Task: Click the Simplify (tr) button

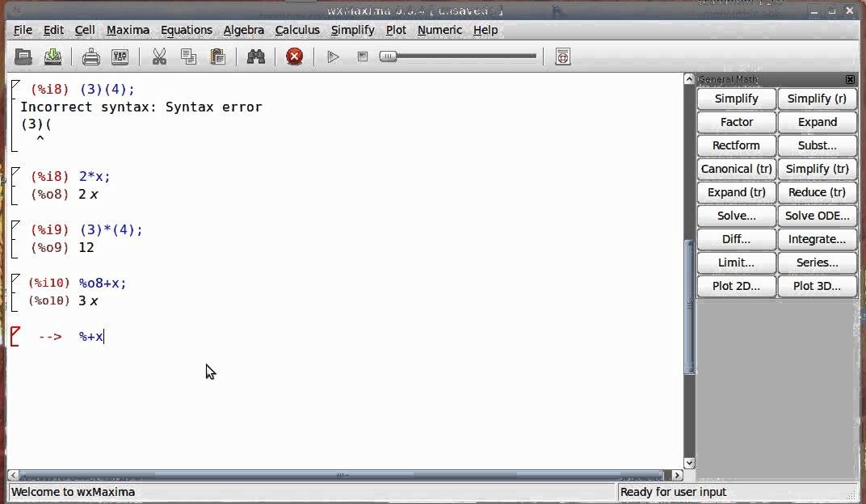Action: click(817, 169)
